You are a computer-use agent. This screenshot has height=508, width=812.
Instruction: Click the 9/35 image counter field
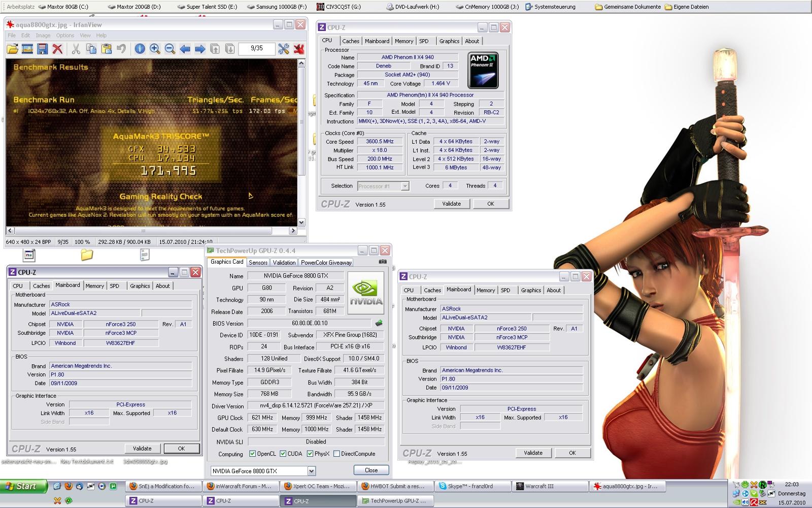(257, 49)
